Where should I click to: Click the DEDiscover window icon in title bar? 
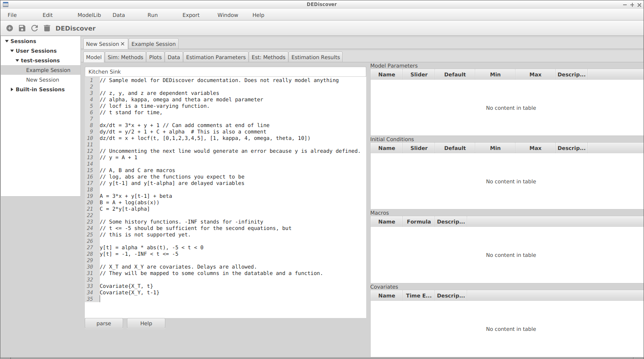click(6, 4)
